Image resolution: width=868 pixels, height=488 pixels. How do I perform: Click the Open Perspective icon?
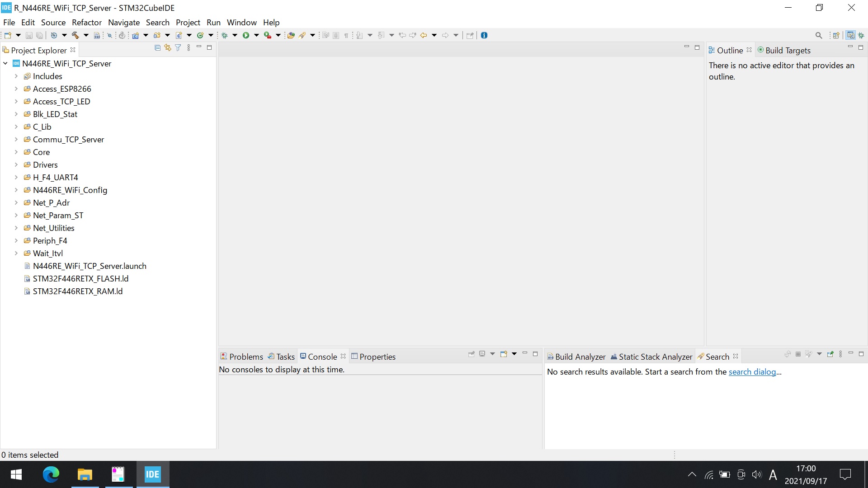[x=836, y=35]
